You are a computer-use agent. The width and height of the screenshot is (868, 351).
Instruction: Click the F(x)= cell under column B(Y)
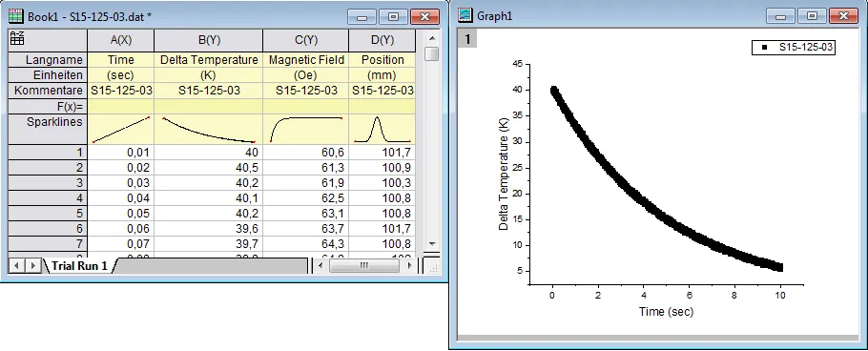pos(209,106)
